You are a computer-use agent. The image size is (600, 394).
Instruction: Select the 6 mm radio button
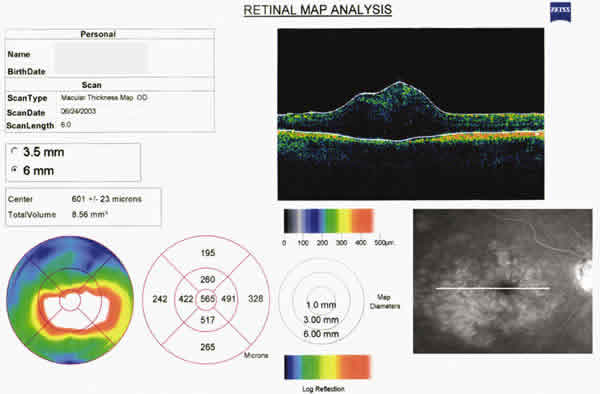click(15, 170)
